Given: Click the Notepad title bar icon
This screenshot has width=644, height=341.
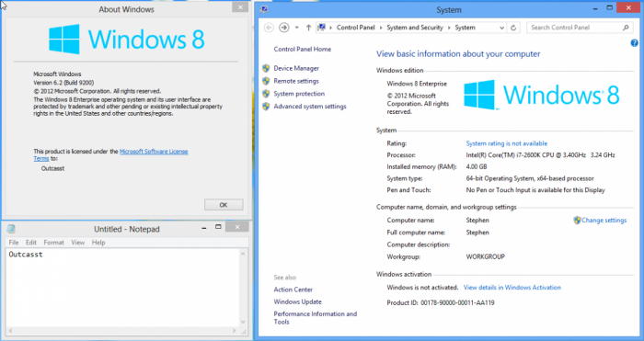Looking at the screenshot, I should click(x=11, y=229).
